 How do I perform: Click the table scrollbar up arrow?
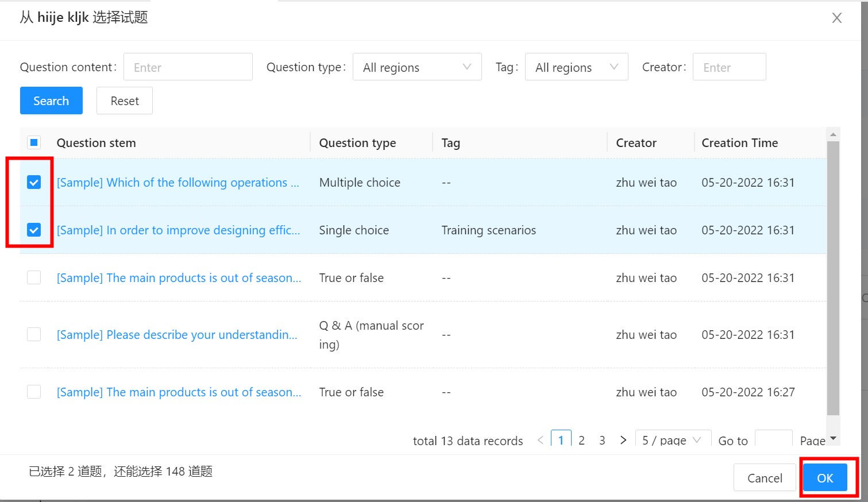tap(833, 134)
